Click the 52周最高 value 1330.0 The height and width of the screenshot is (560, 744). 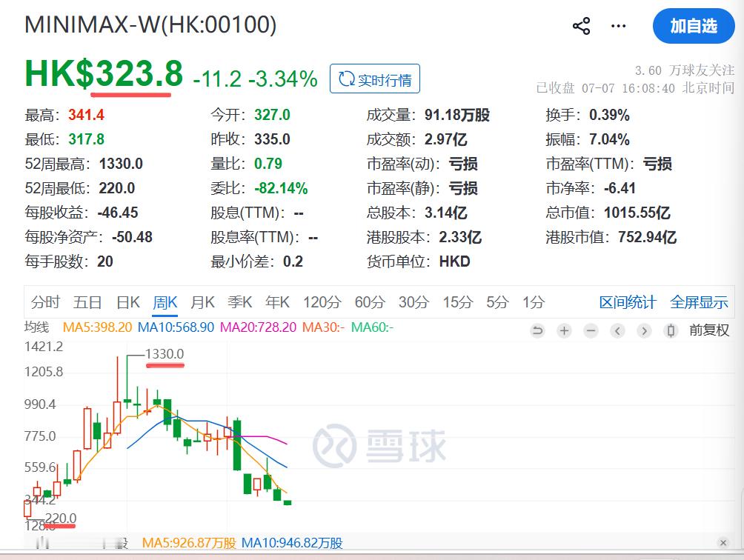(x=121, y=164)
